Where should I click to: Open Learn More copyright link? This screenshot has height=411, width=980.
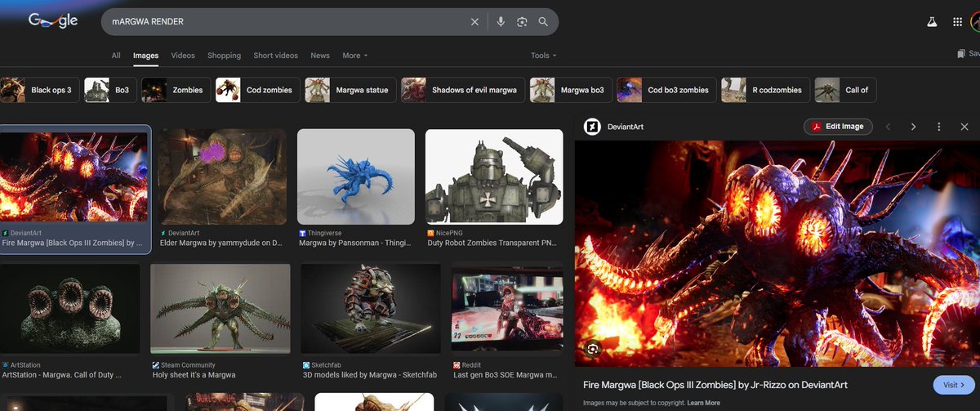click(703, 403)
